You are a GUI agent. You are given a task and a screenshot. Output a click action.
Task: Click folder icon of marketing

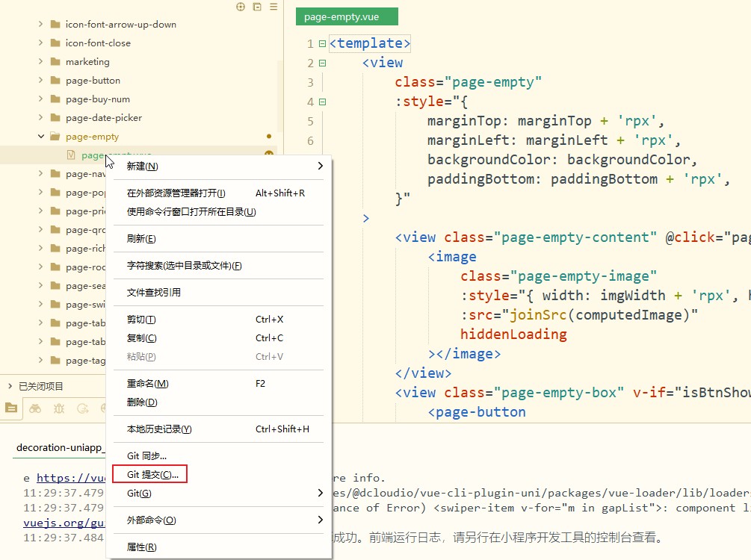pos(55,62)
